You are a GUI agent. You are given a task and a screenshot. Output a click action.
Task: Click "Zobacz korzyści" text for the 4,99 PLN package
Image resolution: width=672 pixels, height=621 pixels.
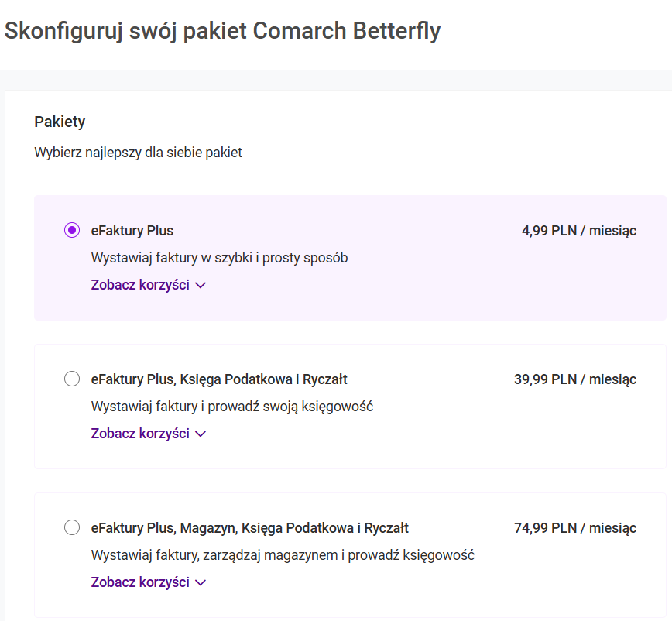click(x=140, y=284)
